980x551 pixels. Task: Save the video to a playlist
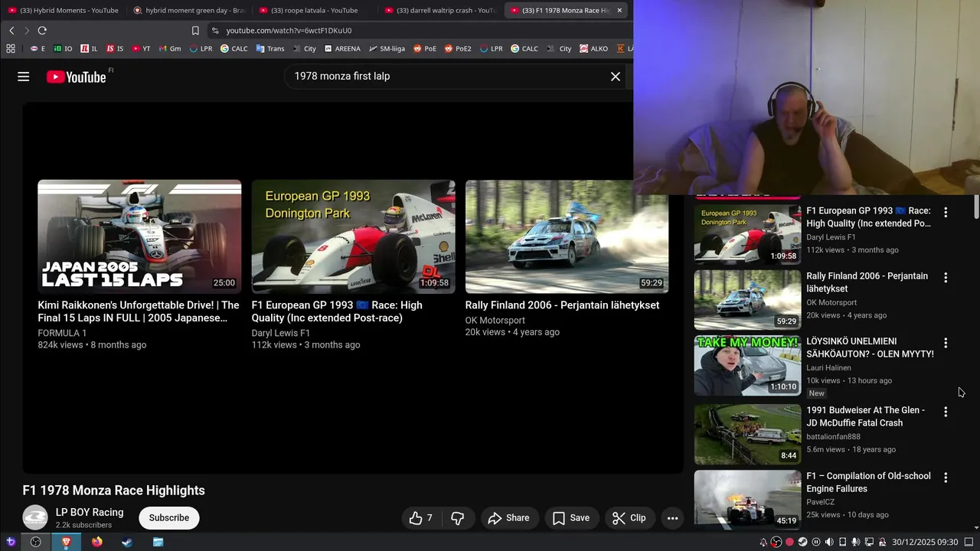click(571, 518)
